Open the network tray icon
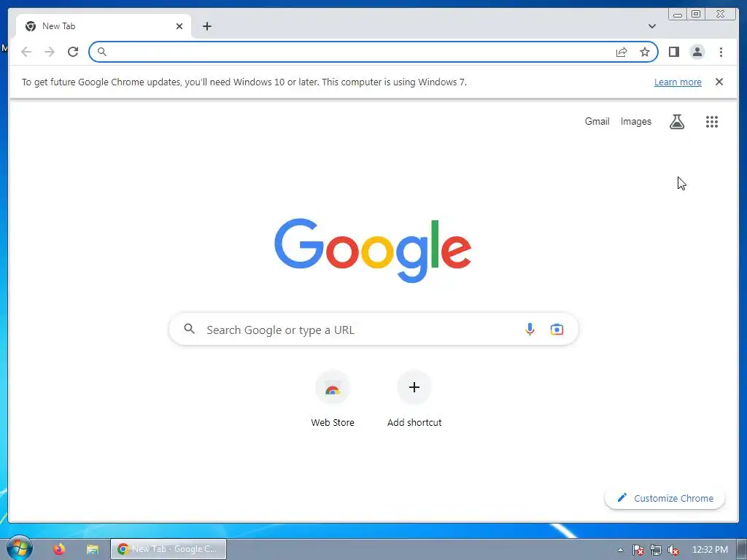747x560 pixels. 656,550
